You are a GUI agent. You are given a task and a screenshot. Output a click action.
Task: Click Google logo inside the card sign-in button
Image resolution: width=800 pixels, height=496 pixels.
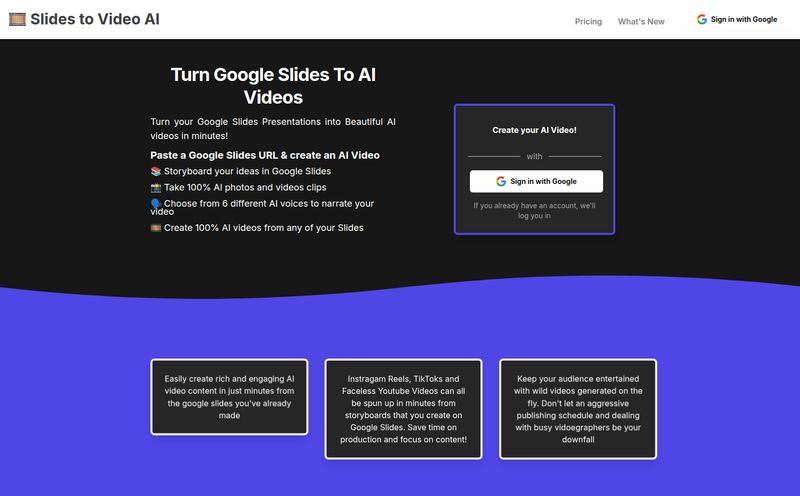pos(501,181)
